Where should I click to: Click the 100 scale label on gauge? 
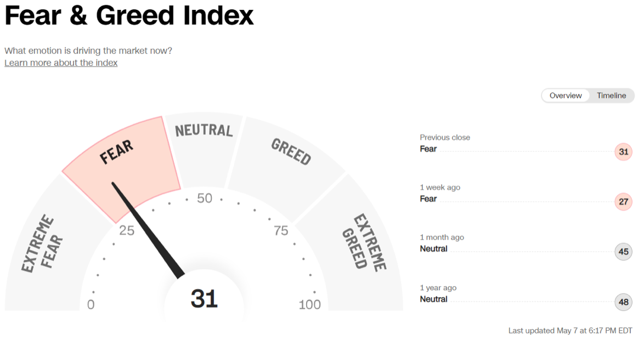pos(309,305)
